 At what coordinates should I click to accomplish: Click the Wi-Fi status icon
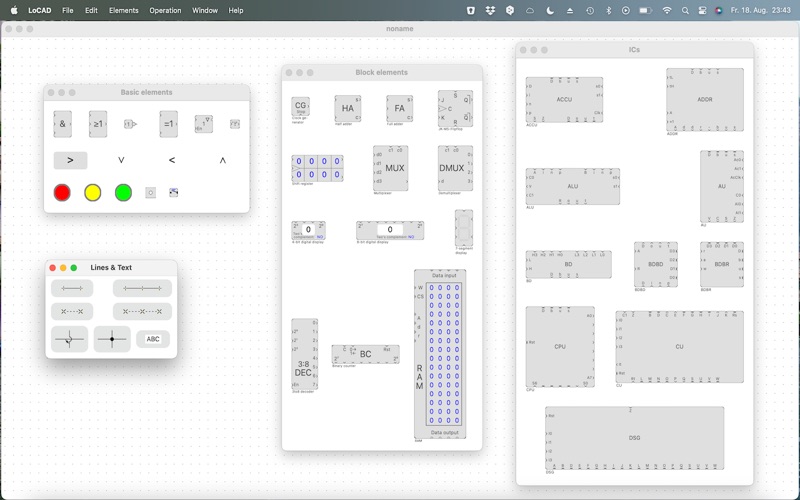[x=667, y=10]
